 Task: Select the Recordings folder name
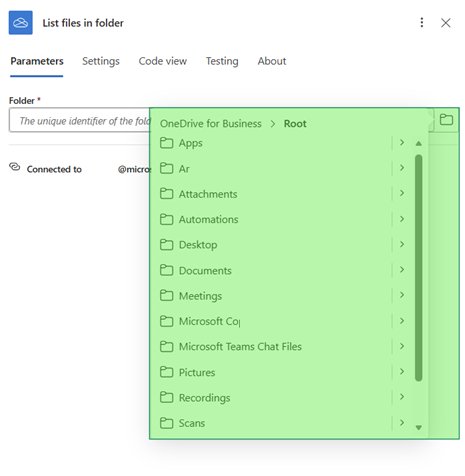pos(204,398)
